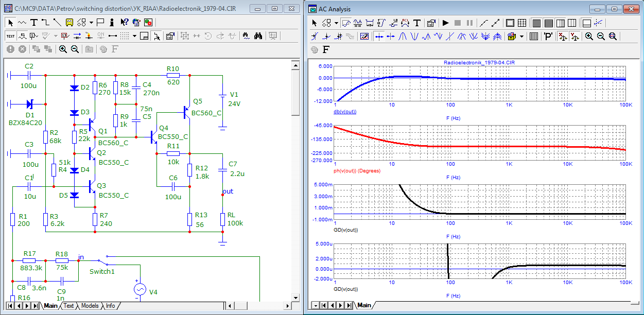
Task: Open the binoculars Find tool
Action: pos(258,36)
